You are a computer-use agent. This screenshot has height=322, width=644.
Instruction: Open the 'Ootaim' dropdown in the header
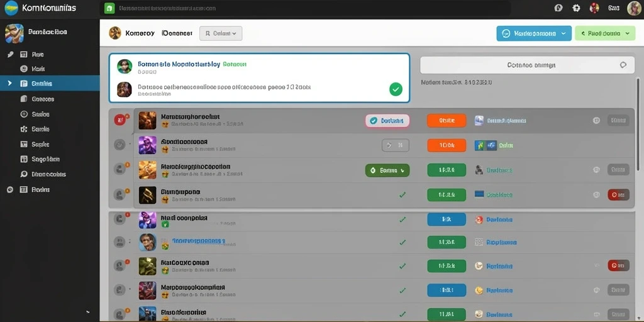pyautogui.click(x=221, y=34)
